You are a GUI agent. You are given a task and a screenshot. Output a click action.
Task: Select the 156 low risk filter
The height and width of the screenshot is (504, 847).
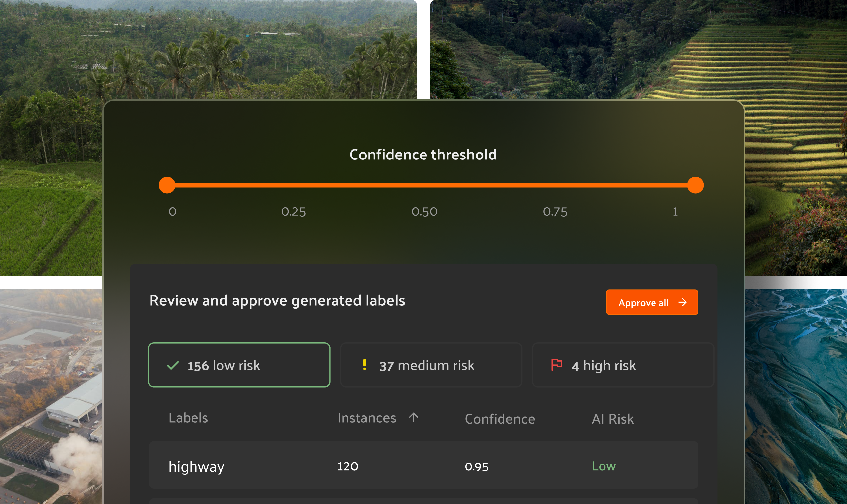pyautogui.click(x=239, y=365)
